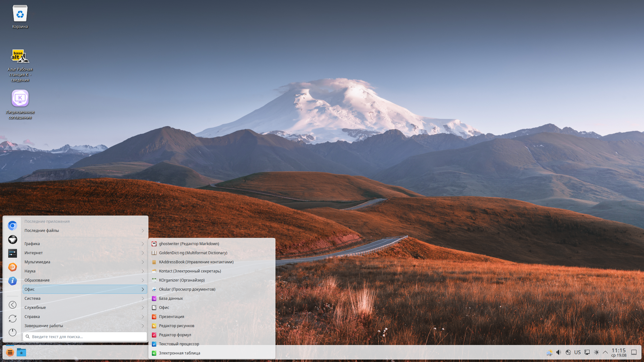The height and width of the screenshot is (362, 644).
Task: Select the highlighted Офис category
Action: coord(85,289)
